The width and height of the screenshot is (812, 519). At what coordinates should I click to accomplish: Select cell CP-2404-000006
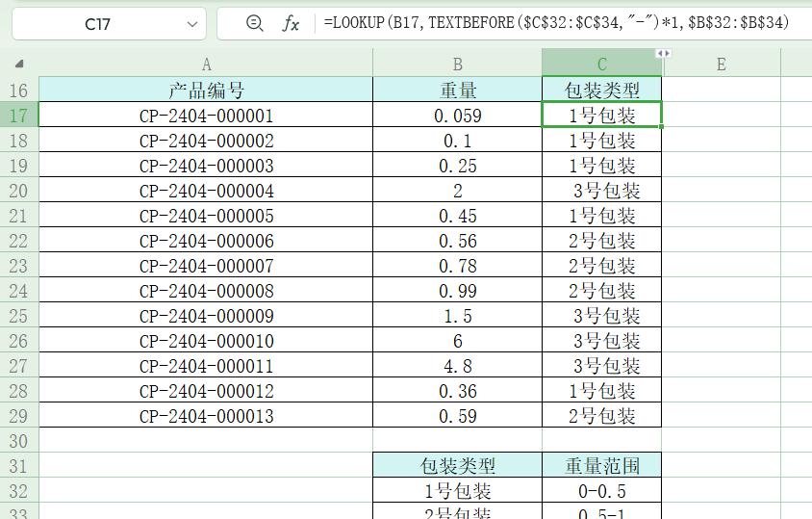coord(206,240)
